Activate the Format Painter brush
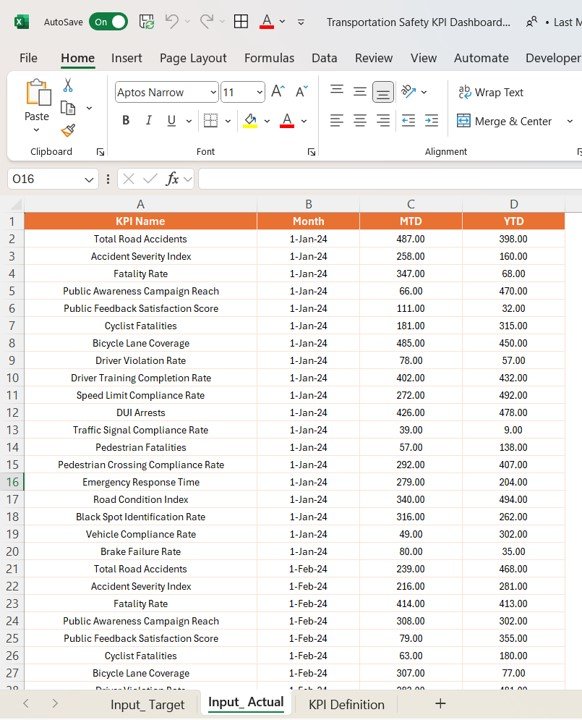Viewport: 582px width, 720px height. (68, 130)
